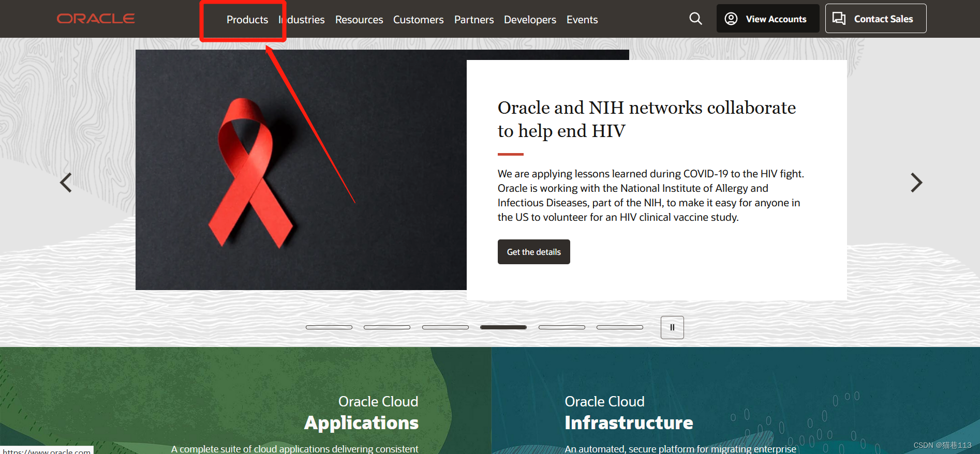Click the Oracle logo
This screenshot has height=454, width=980.
tap(96, 19)
